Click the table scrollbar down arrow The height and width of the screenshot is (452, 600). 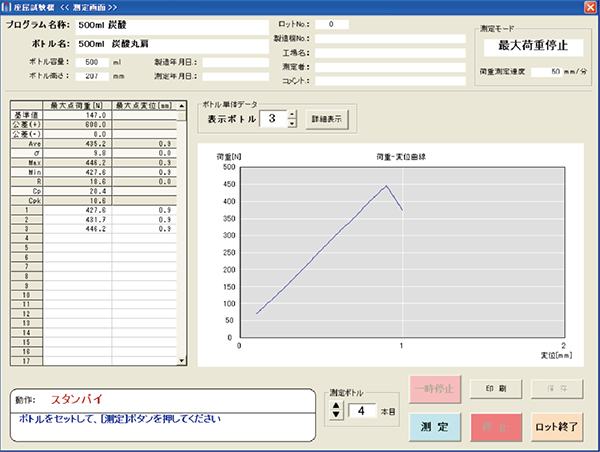pyautogui.click(x=182, y=361)
